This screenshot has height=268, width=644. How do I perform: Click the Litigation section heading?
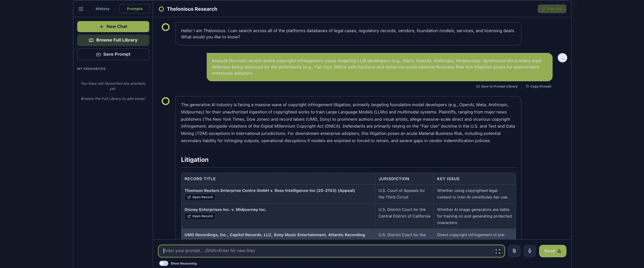coord(195,160)
